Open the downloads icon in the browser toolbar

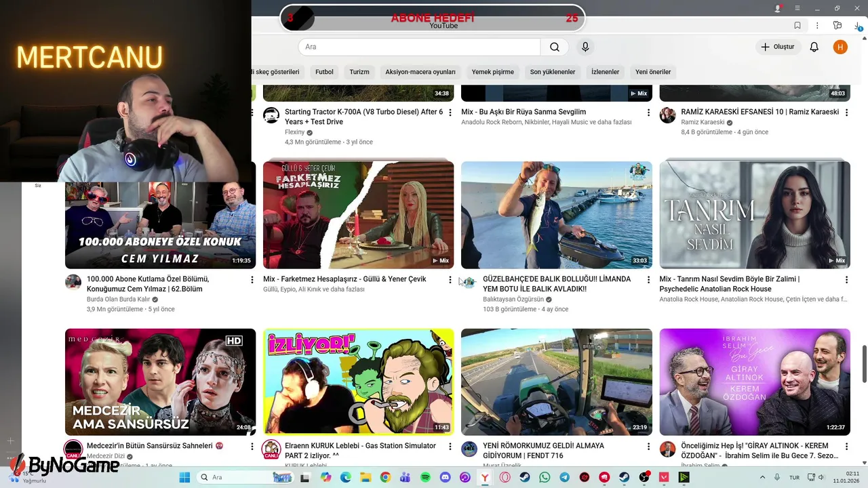(x=859, y=26)
